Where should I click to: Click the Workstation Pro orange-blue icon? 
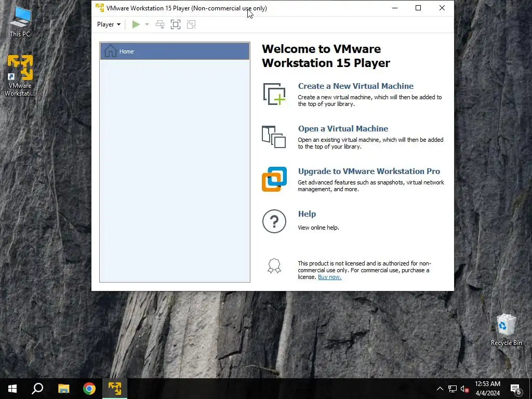274,179
